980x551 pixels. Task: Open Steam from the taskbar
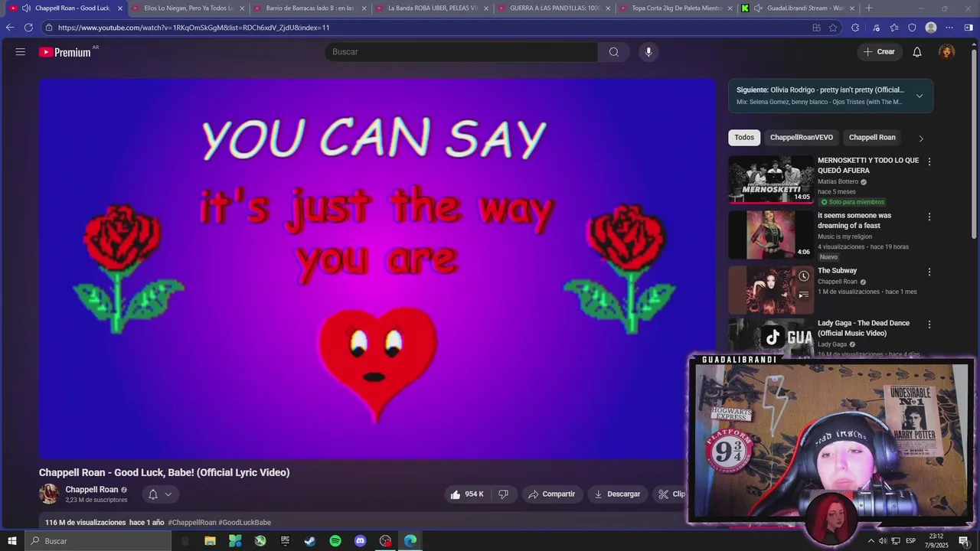click(310, 541)
